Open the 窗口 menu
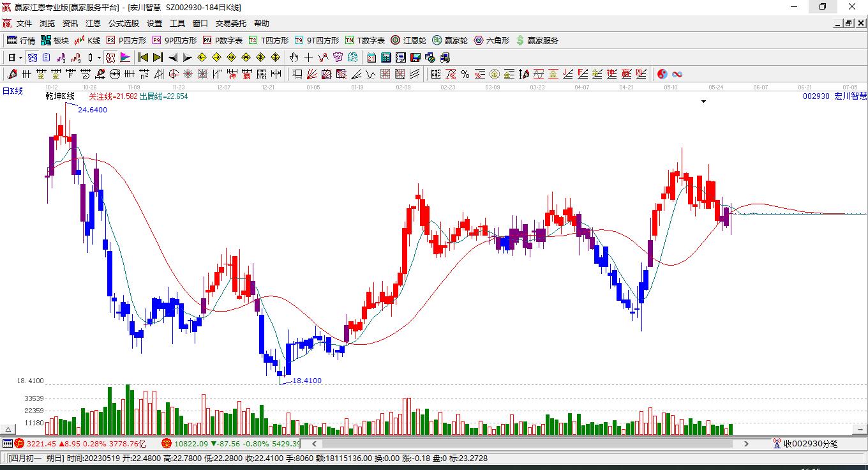 pos(200,24)
